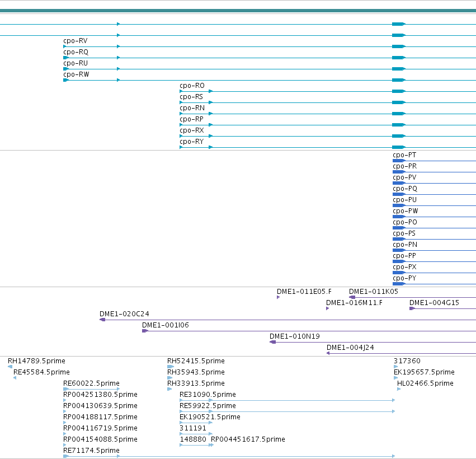Click the 317360 feature label

407,361
